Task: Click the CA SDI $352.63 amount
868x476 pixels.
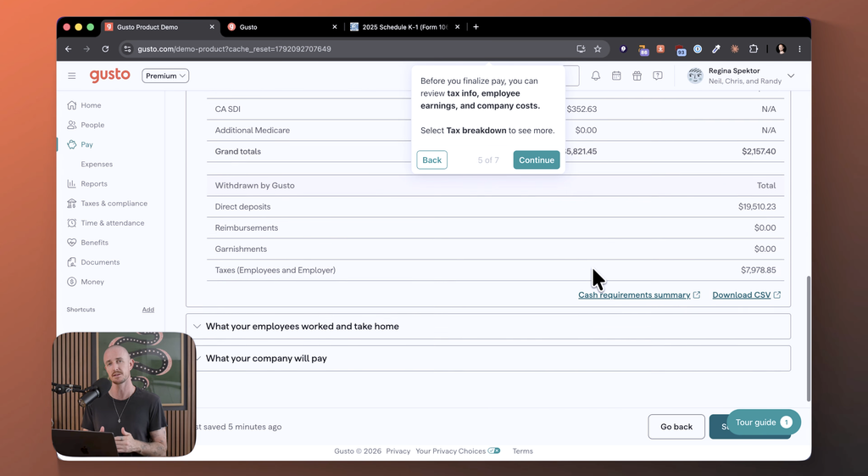Action: tap(581, 109)
